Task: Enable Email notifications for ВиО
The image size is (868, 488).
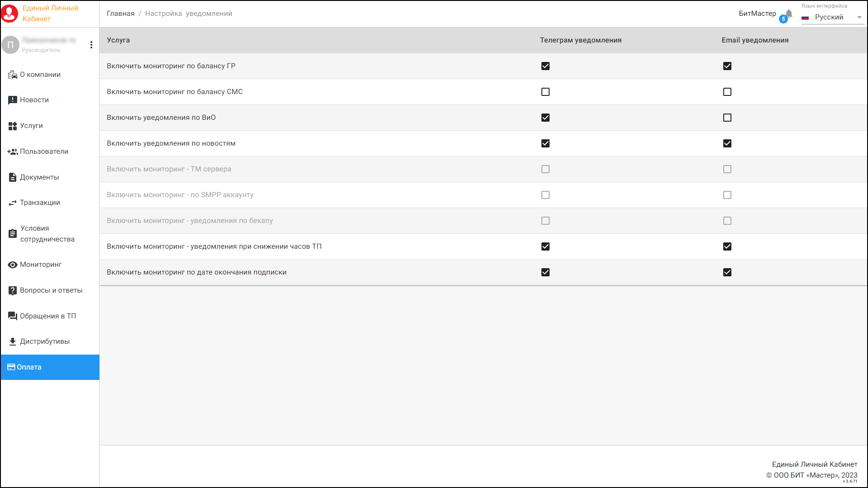Action: (727, 118)
